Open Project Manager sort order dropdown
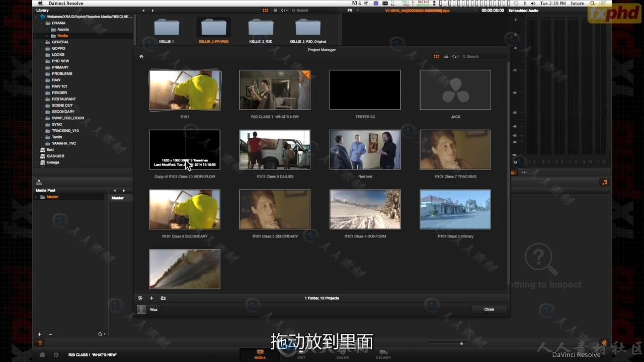 click(455, 56)
